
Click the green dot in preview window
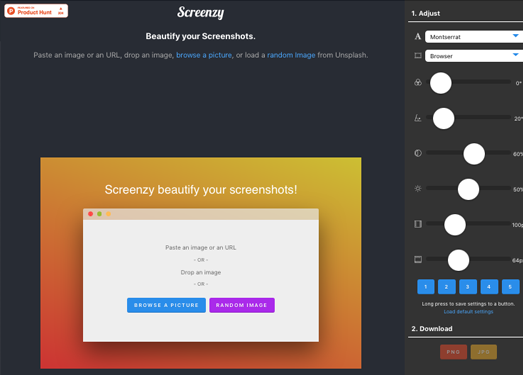pyautogui.click(x=99, y=214)
